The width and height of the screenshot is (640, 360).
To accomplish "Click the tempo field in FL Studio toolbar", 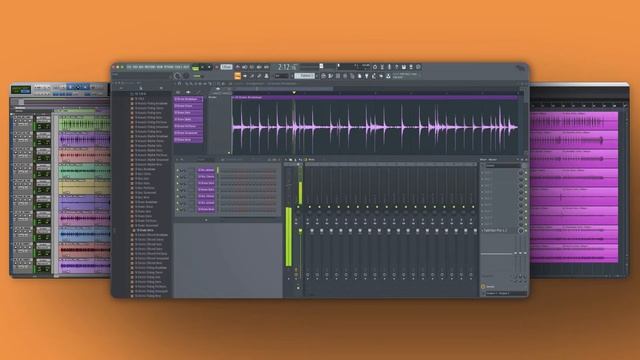I will coord(227,67).
